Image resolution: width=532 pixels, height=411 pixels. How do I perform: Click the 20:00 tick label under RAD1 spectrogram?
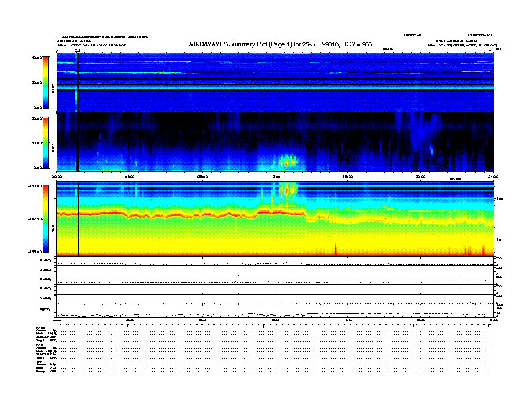click(420, 177)
